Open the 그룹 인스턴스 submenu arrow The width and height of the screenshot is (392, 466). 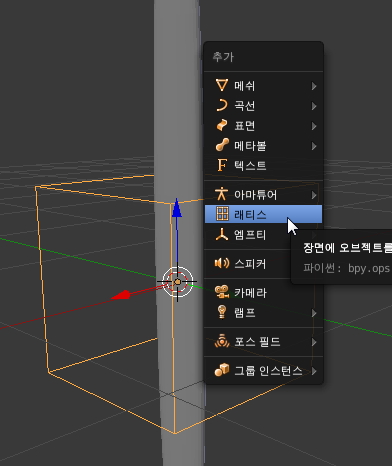[314, 371]
